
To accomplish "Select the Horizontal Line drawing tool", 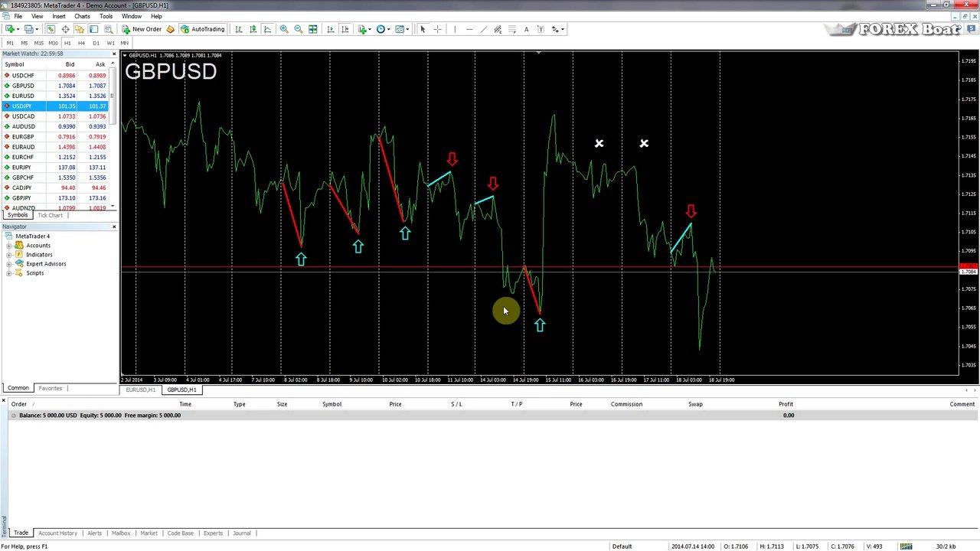I will (x=469, y=29).
